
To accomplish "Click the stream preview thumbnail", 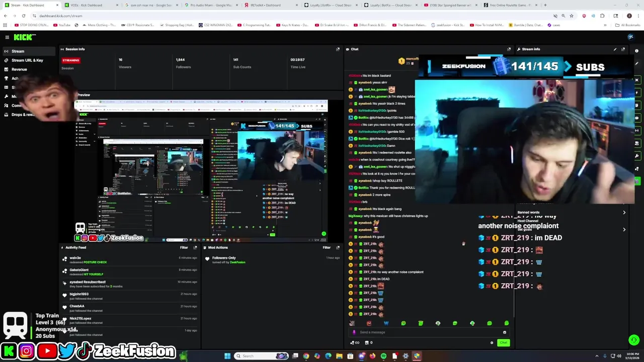I will point(201,171).
